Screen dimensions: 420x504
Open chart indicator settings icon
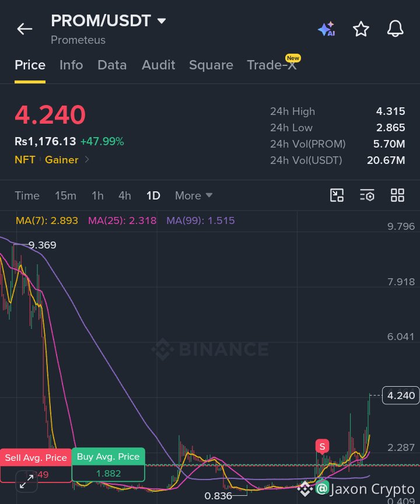pyautogui.click(x=367, y=195)
